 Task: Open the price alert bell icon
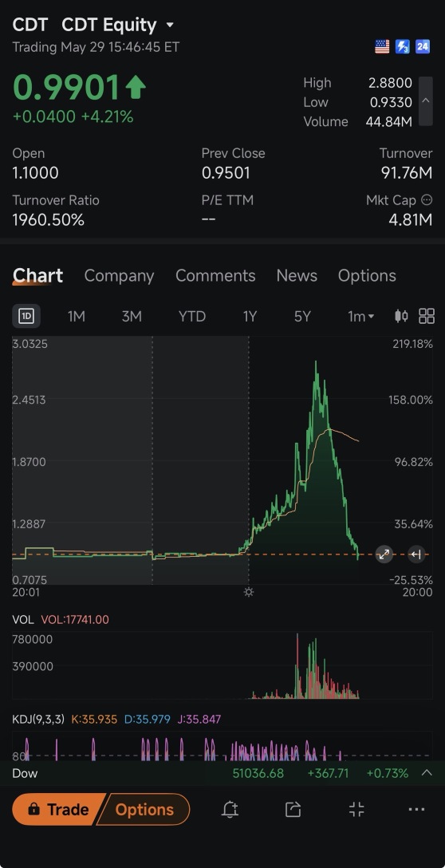[x=230, y=809]
